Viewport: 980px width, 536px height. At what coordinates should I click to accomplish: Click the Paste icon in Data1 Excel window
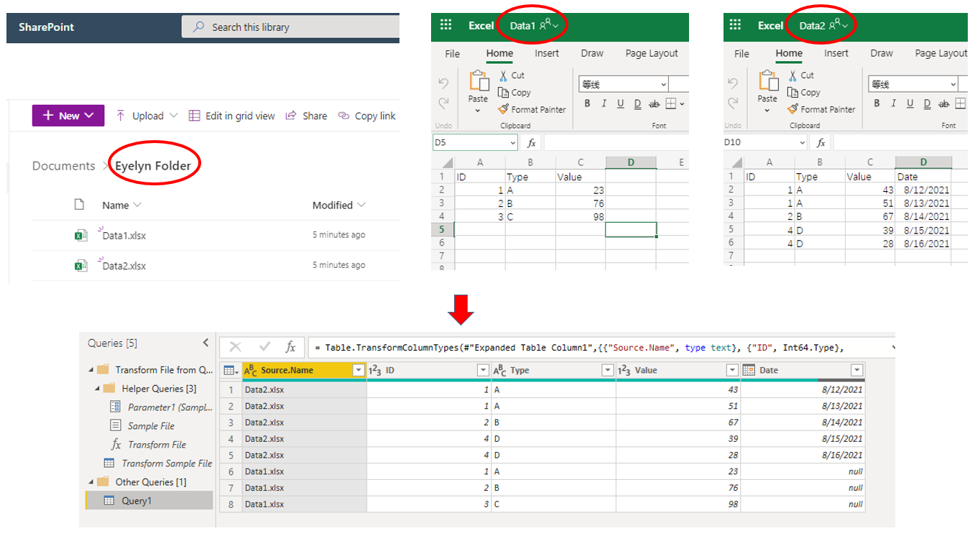coord(479,82)
